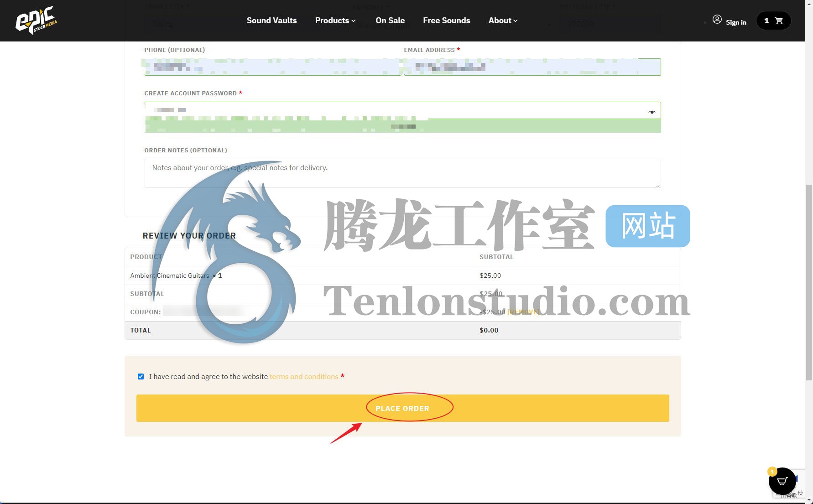Click the Place Order button
Screen dimensions: 813x504
(x=402, y=408)
